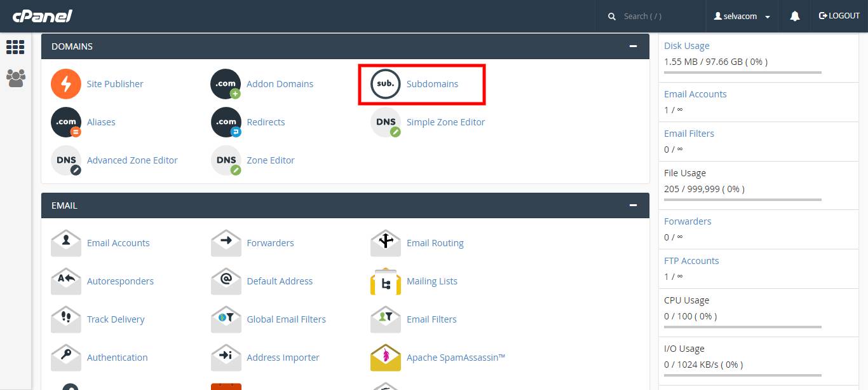Click the Forwarders envelope icon

[x=226, y=243]
